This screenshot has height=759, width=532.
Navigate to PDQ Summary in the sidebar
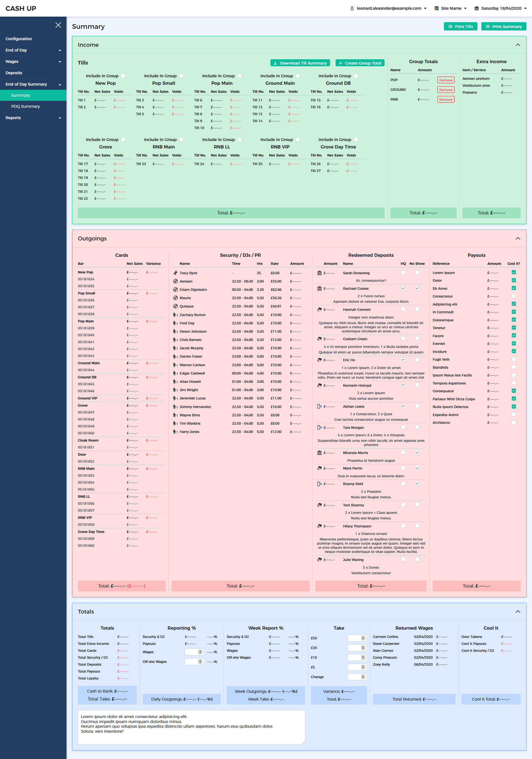(25, 106)
